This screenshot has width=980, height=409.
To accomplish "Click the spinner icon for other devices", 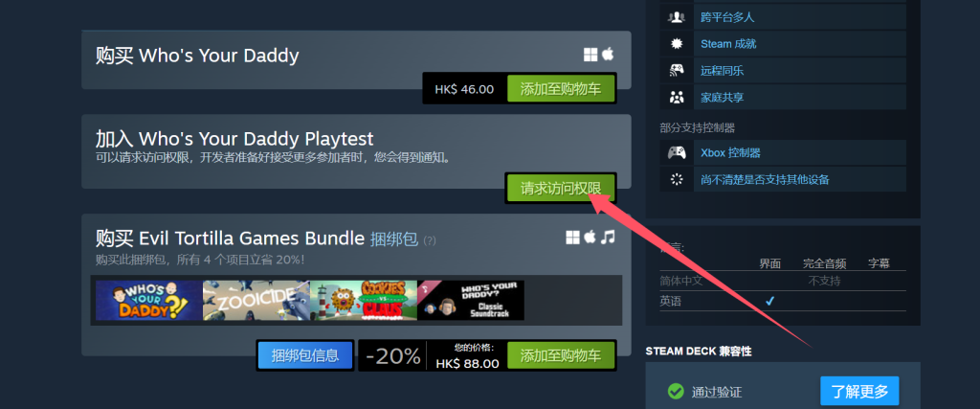I will pos(677,179).
